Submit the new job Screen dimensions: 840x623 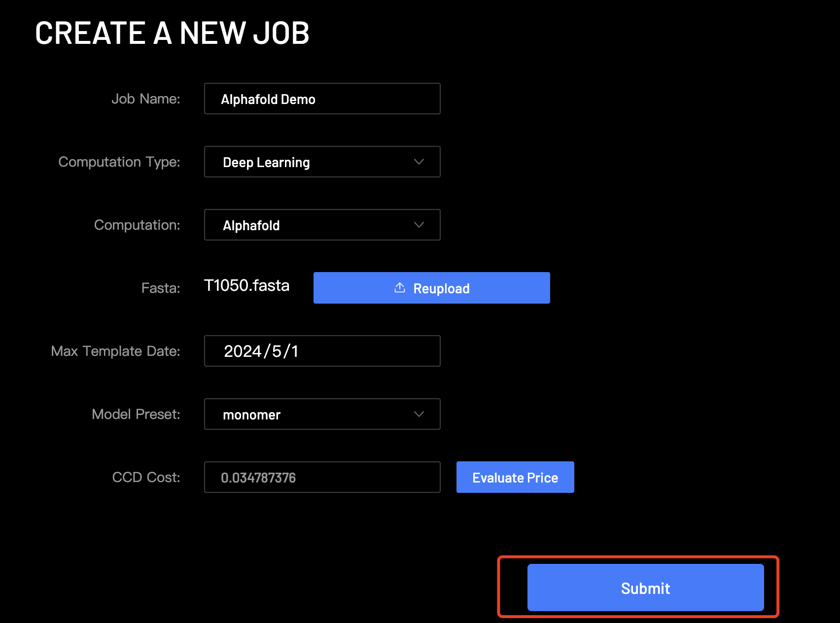tap(646, 588)
